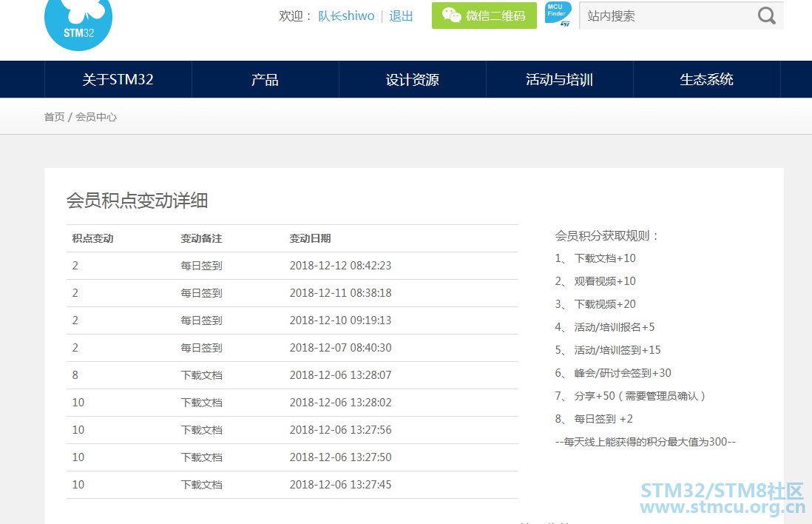Click username link 队长shiwo
This screenshot has height=524, width=812.
click(346, 16)
